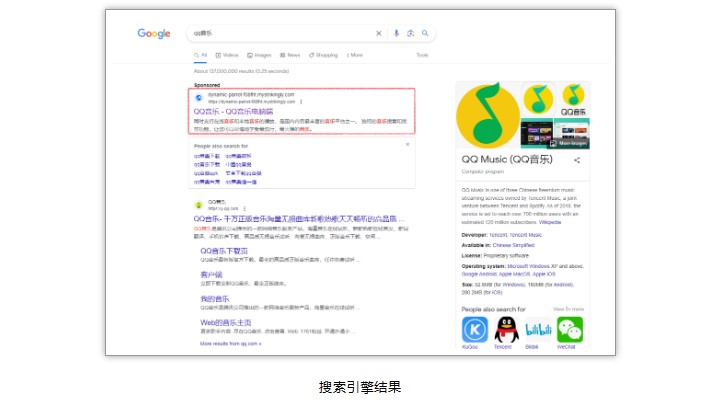Open search by image camera icon
The height and width of the screenshot is (414, 701).
[x=411, y=33]
